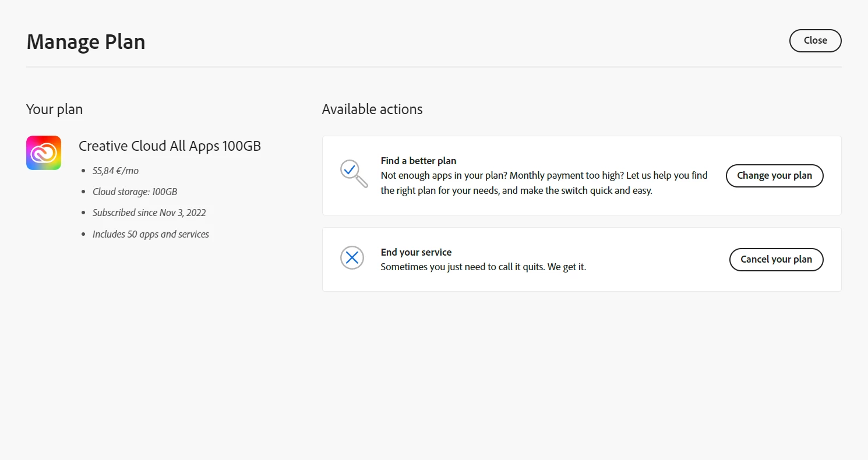Click the Manage Plan heading
The image size is (868, 460).
tap(86, 42)
